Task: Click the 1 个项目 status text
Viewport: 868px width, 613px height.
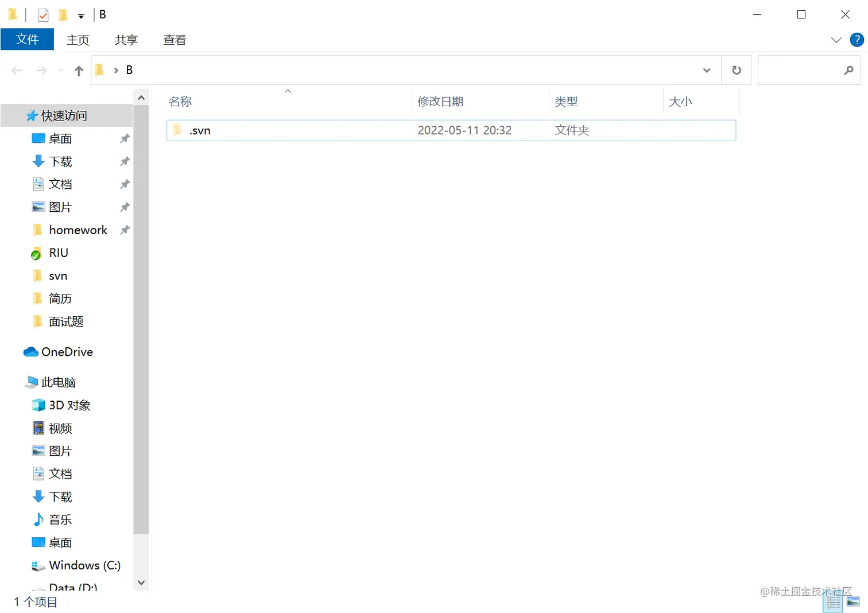Action: [x=36, y=602]
